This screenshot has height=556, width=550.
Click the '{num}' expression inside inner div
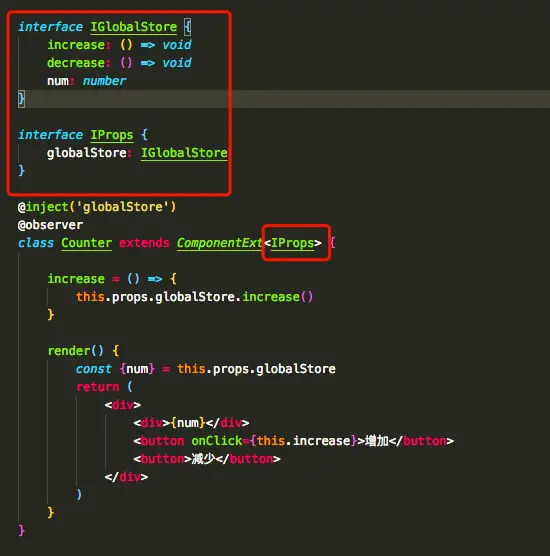pyautogui.click(x=188, y=423)
